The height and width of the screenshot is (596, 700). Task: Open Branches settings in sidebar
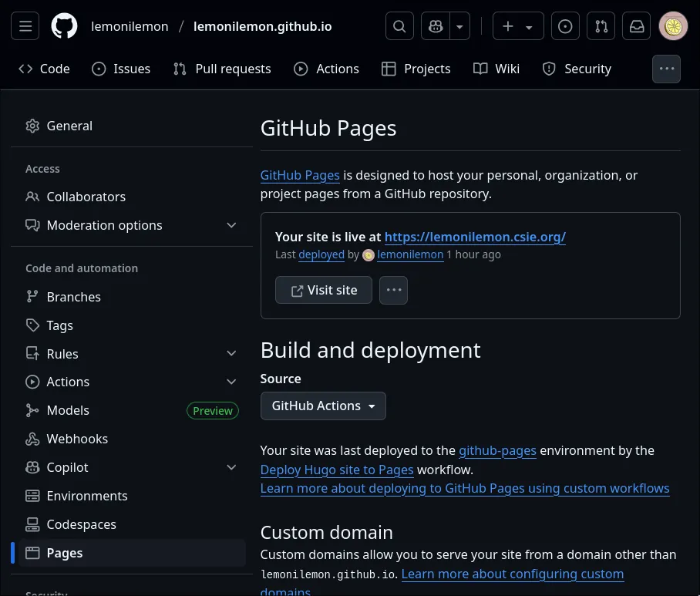[131, 297]
